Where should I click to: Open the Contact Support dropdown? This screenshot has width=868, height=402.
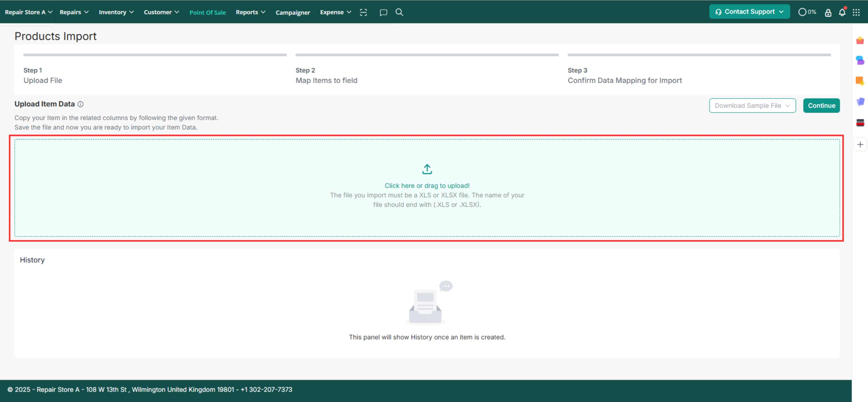pos(749,12)
